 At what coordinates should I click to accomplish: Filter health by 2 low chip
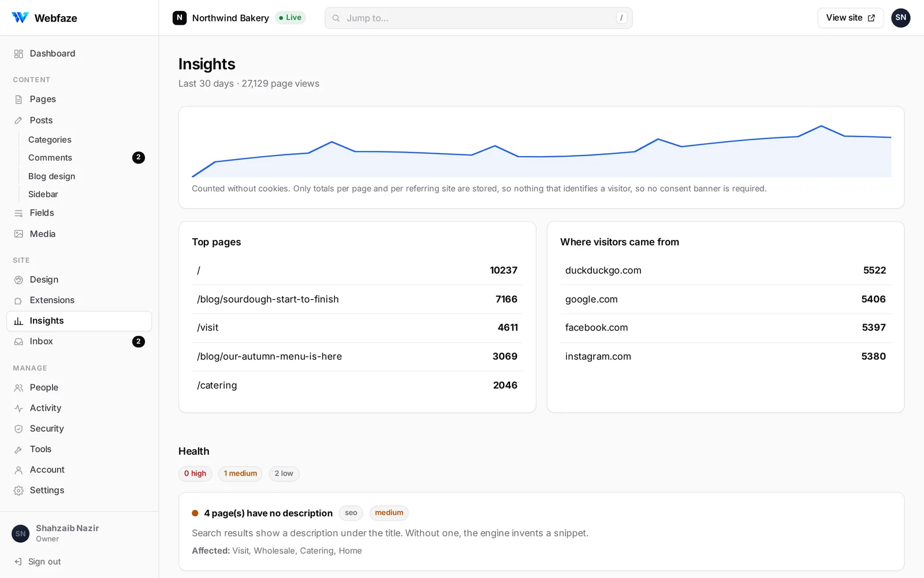tap(284, 474)
